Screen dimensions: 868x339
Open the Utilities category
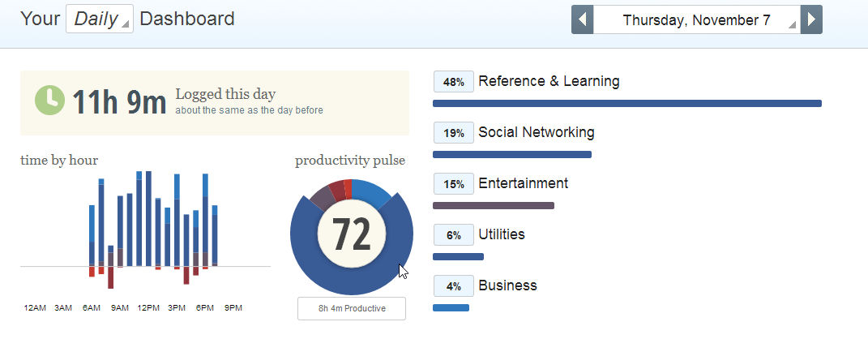click(502, 234)
